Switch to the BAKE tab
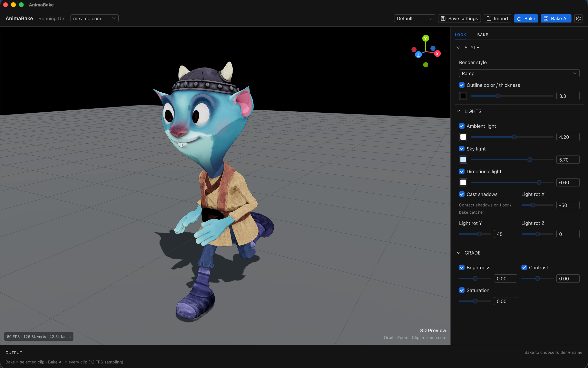The height and width of the screenshot is (368, 588). point(483,35)
